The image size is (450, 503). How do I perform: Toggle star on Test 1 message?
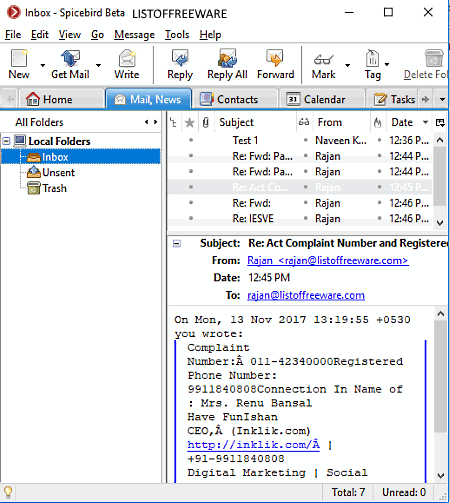click(x=191, y=140)
